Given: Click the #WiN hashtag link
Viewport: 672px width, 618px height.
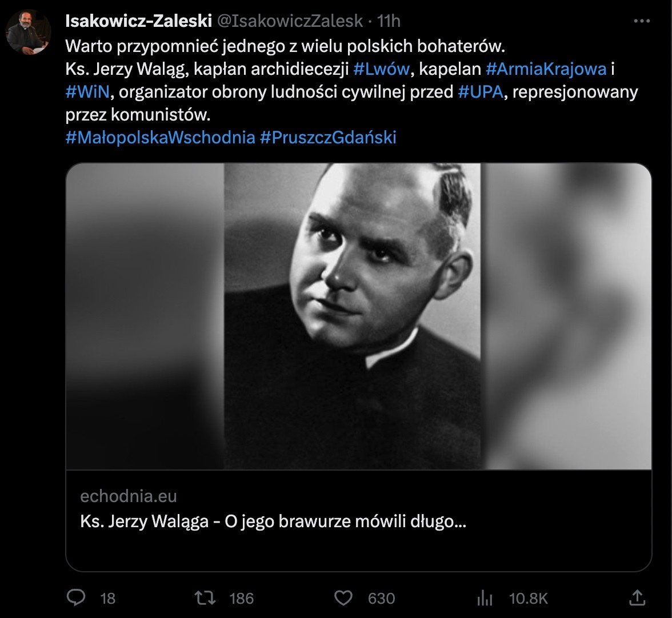Looking at the screenshot, I should (x=87, y=92).
